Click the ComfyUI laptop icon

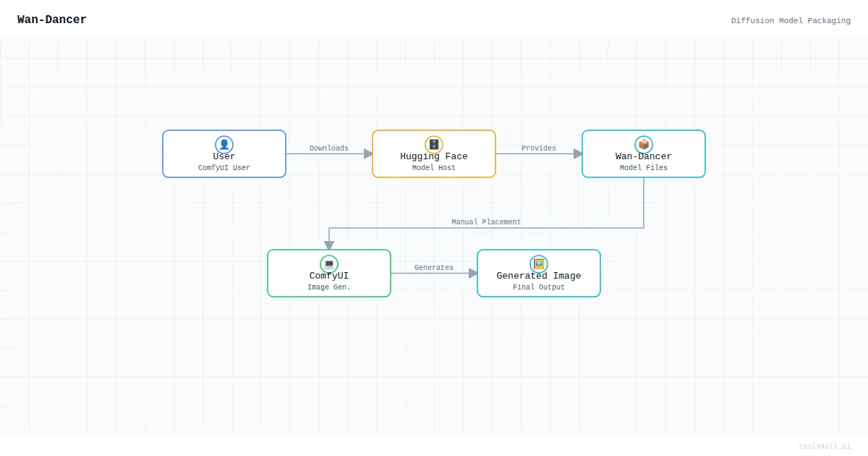(329, 264)
